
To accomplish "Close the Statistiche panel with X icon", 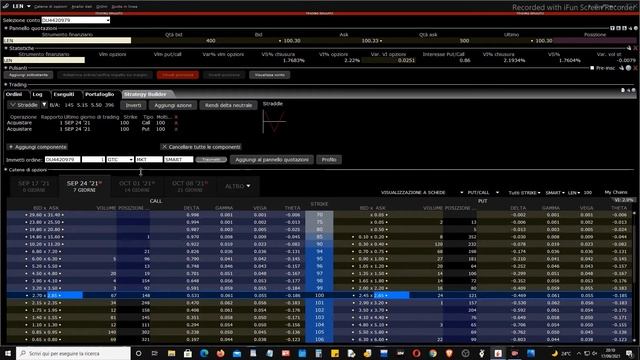I will tap(635, 48).
